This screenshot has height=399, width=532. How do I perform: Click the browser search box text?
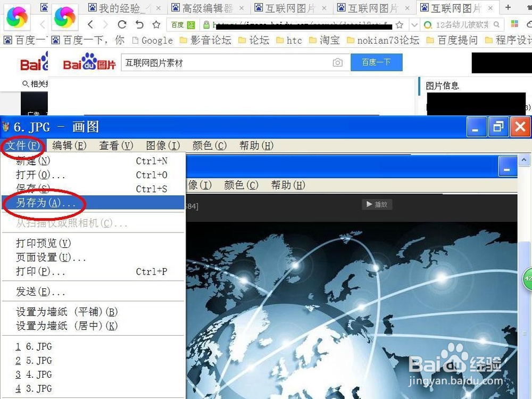(461, 25)
